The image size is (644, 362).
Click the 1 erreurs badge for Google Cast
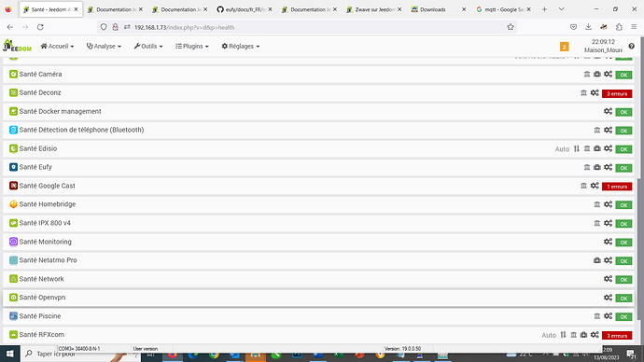[x=617, y=187]
